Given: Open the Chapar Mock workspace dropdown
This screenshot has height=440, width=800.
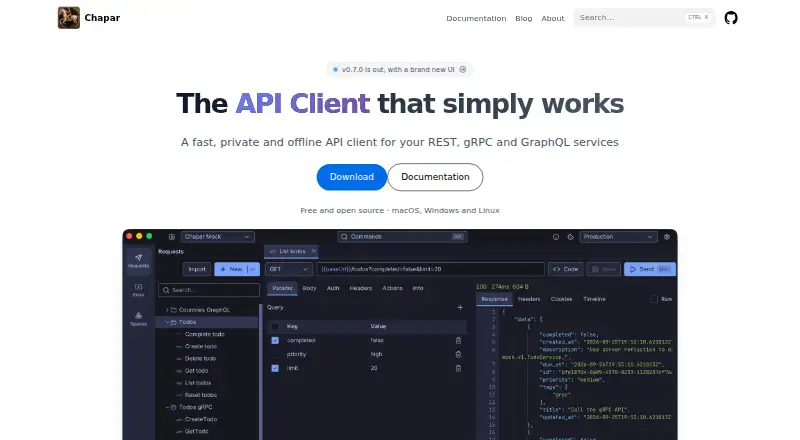Looking at the screenshot, I should tap(217, 237).
